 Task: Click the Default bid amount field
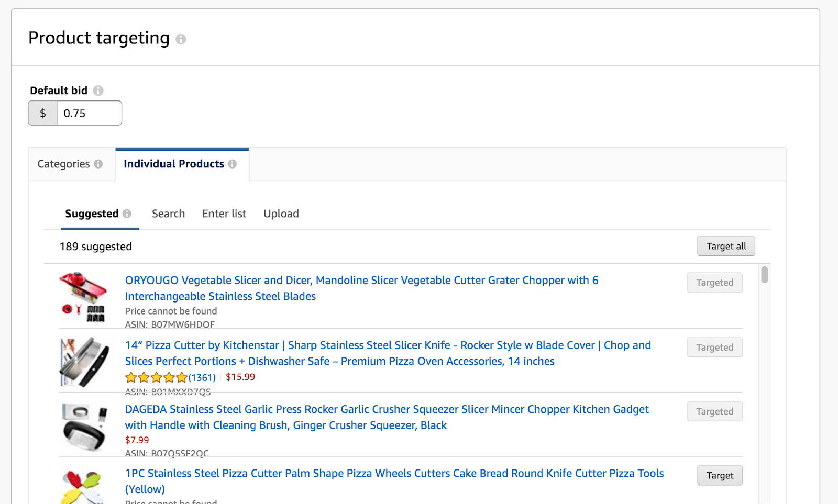pyautogui.click(x=89, y=114)
